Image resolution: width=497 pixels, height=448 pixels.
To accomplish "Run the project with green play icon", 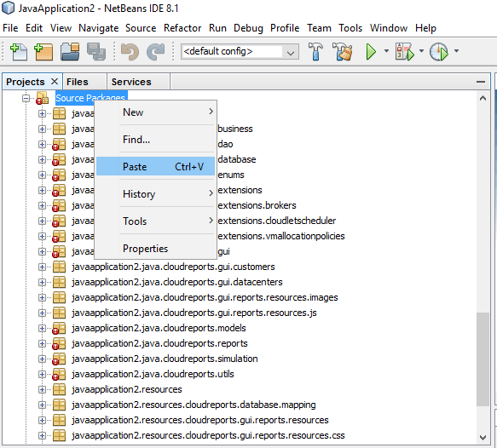I will (371, 52).
